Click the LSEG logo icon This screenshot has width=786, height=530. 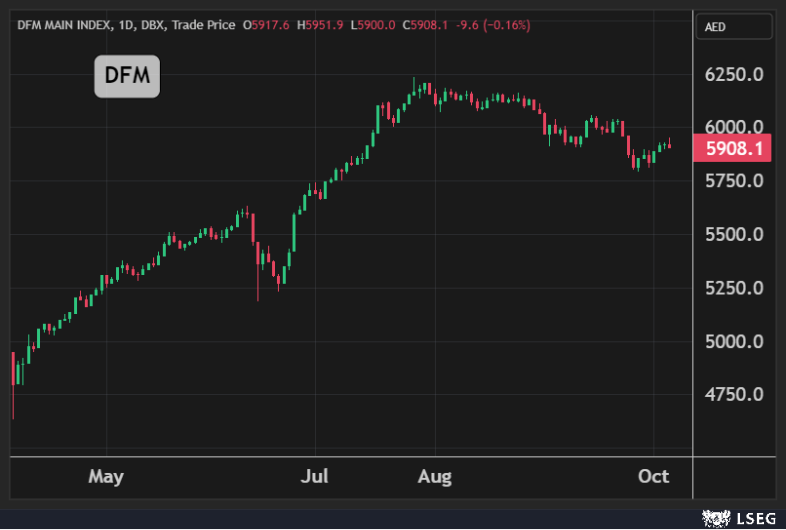[716, 517]
